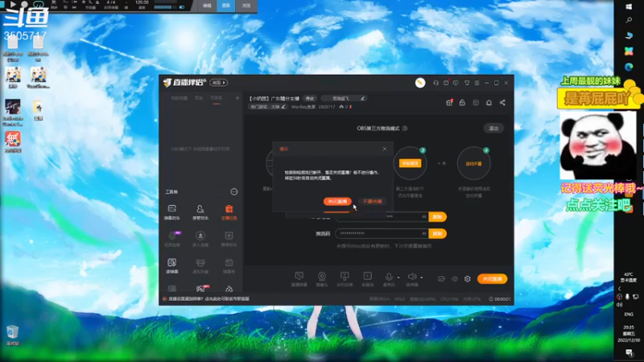Open the download-arrow circle tool in the toolbox
644x362 pixels.
click(x=200, y=239)
